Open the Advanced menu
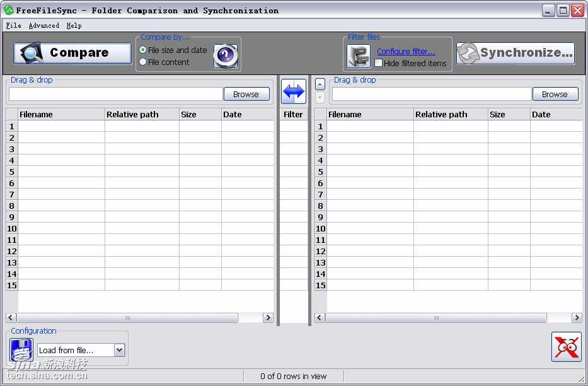The image size is (588, 386). click(x=44, y=25)
